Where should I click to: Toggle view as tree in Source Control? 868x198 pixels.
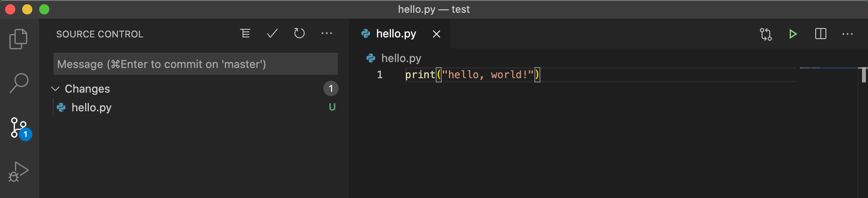click(245, 34)
